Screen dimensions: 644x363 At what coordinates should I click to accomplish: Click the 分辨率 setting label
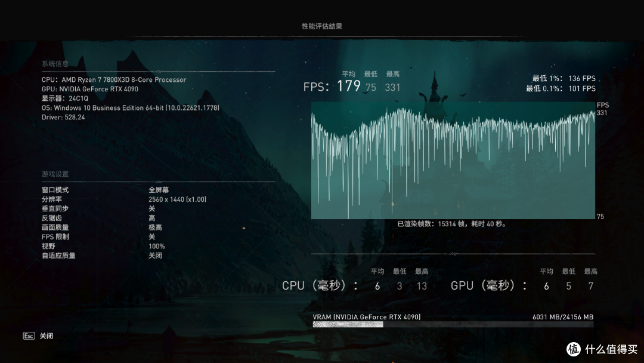click(52, 199)
